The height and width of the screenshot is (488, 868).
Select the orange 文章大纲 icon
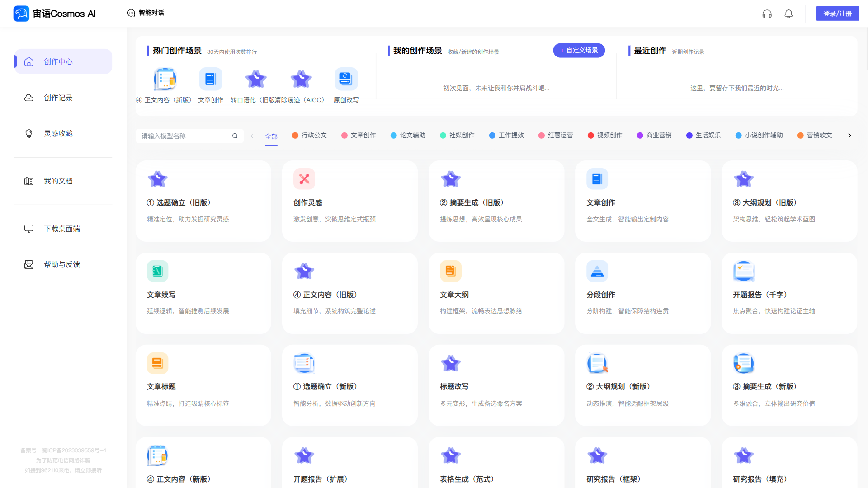coord(450,271)
